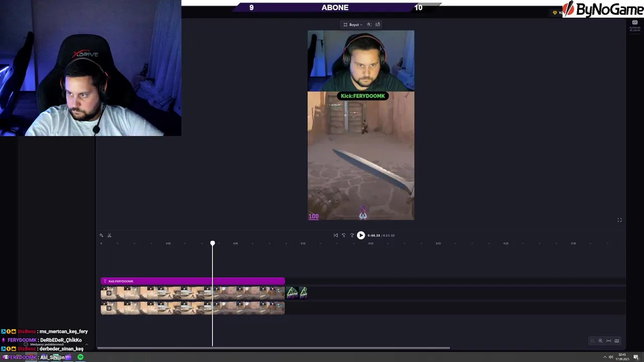This screenshot has height=362, width=644.
Task: Click the timeline zoom in icon
Action: (600, 341)
